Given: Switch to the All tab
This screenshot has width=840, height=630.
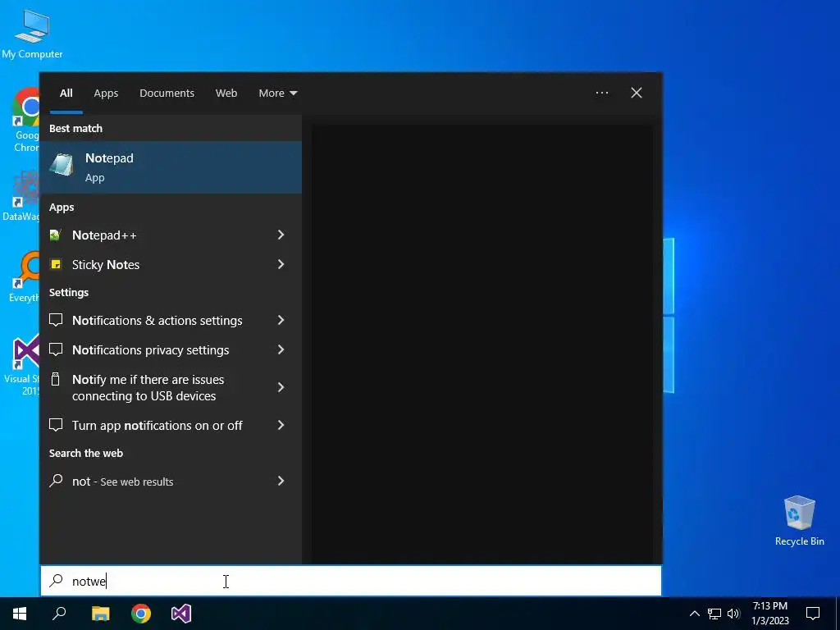Looking at the screenshot, I should [66, 93].
